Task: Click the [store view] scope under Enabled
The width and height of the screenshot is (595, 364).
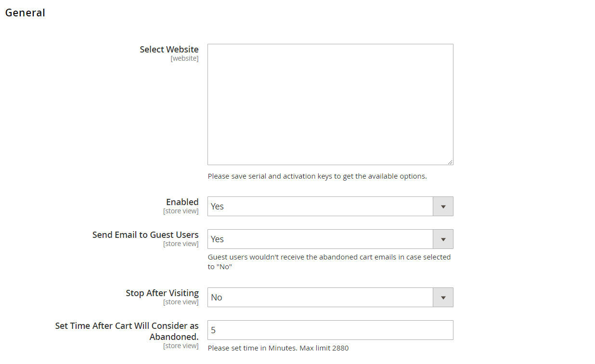Action: pyautogui.click(x=181, y=211)
